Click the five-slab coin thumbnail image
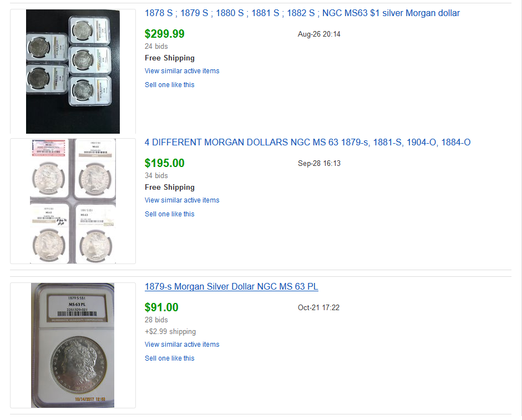Image resolution: width=522 pixels, height=420 pixels. (73, 72)
